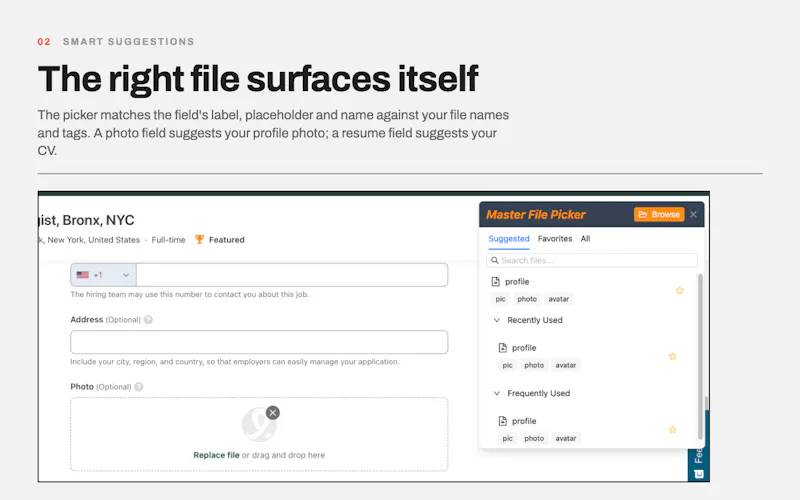
Task: Click the avatar tag on top suggestion
Action: [x=559, y=299]
